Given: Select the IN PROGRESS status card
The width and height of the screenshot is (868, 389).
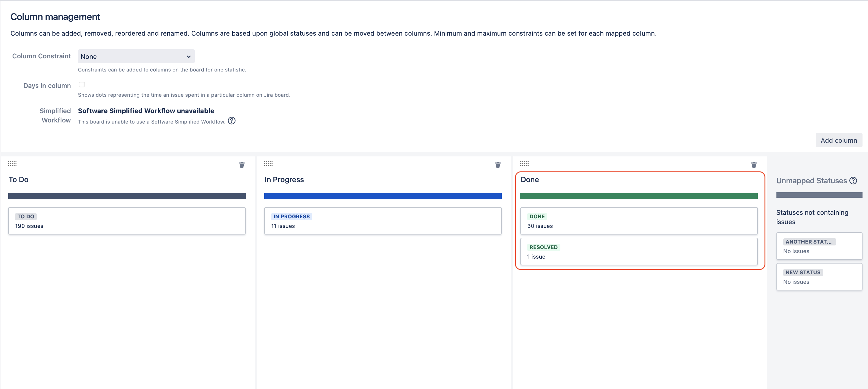Looking at the screenshot, I should 382,221.
